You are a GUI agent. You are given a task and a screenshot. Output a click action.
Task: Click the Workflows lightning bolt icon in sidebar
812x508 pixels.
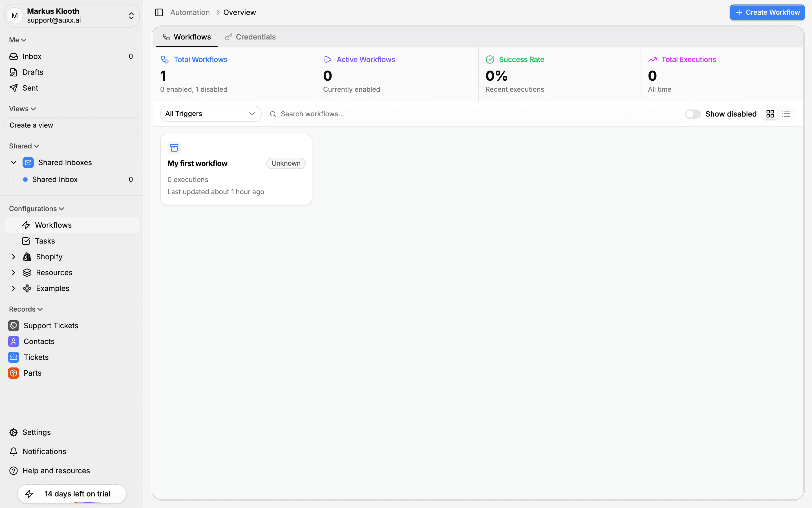(26, 225)
